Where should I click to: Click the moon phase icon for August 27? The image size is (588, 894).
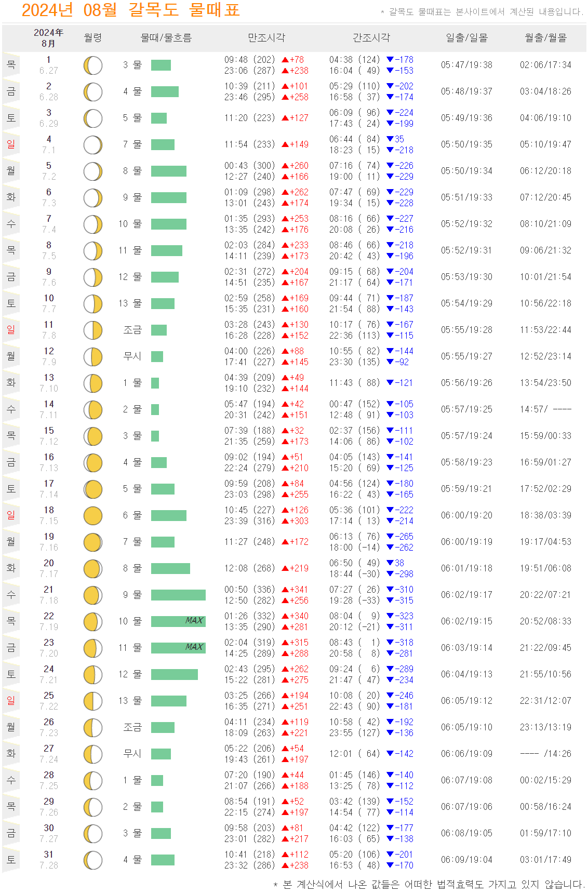[93, 754]
